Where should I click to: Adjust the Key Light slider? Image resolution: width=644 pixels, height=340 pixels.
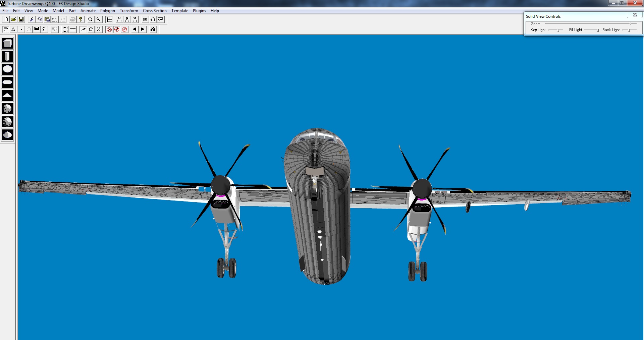click(555, 30)
